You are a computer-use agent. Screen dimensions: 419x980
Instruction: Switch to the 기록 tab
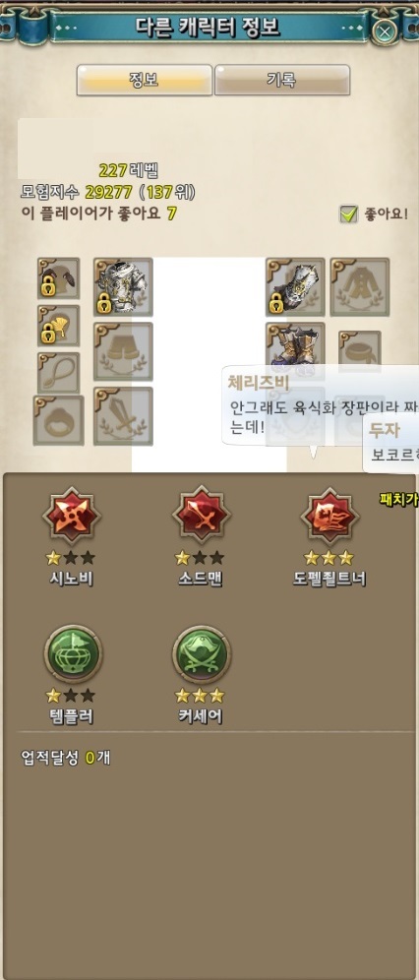281,80
